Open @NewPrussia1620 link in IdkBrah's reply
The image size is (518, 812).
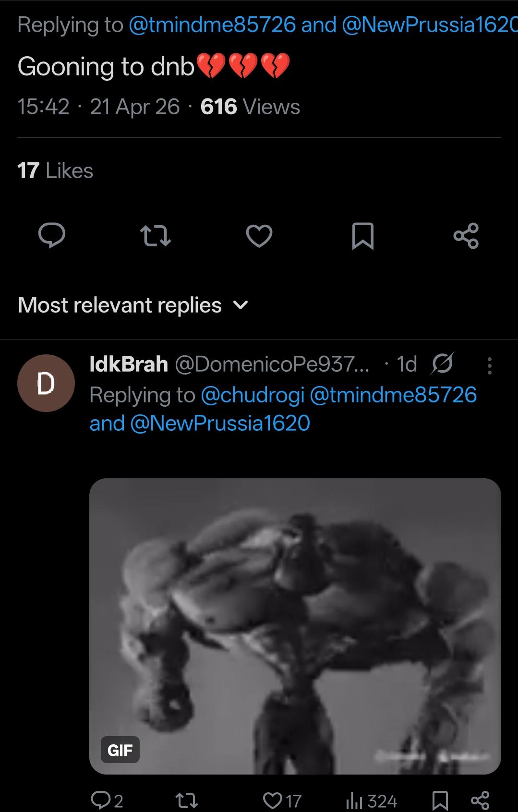tap(220, 424)
